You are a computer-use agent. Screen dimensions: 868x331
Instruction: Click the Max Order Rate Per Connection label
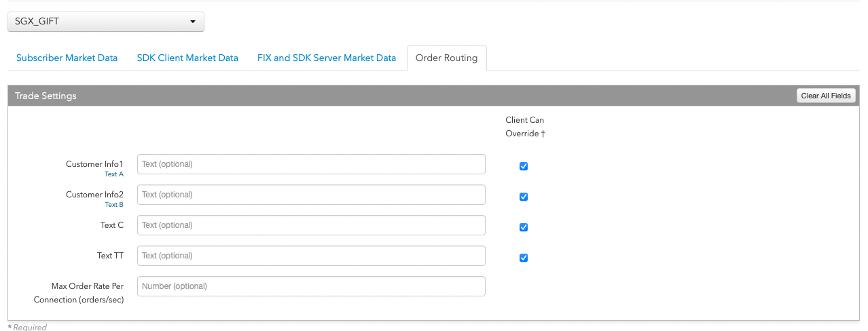point(79,293)
